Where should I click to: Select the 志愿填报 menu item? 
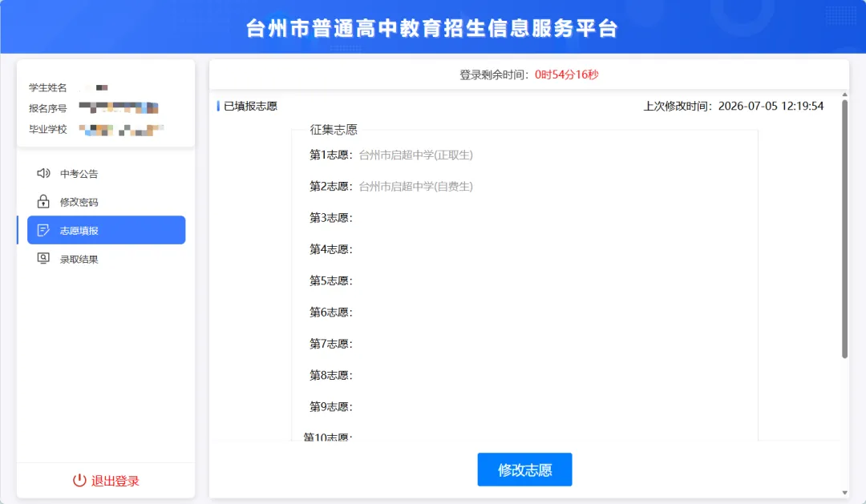106,230
